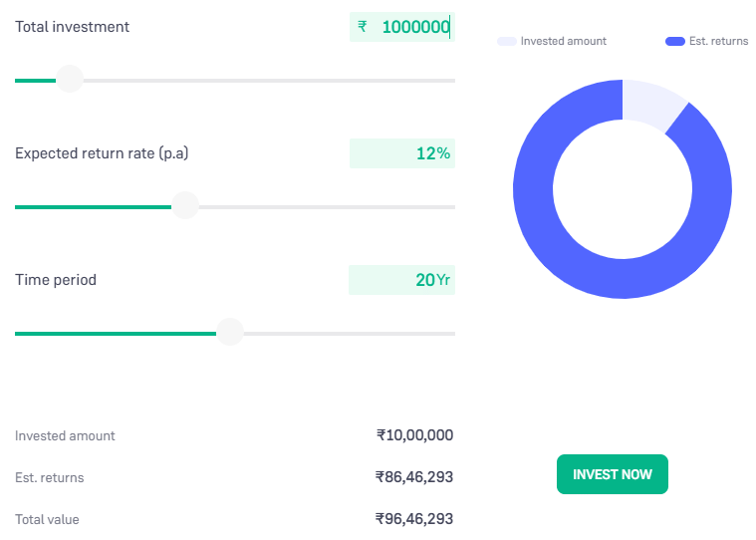Viewport: 756px width, 540px height.
Task: Click the Time period slider thumb
Action: pyautogui.click(x=230, y=332)
